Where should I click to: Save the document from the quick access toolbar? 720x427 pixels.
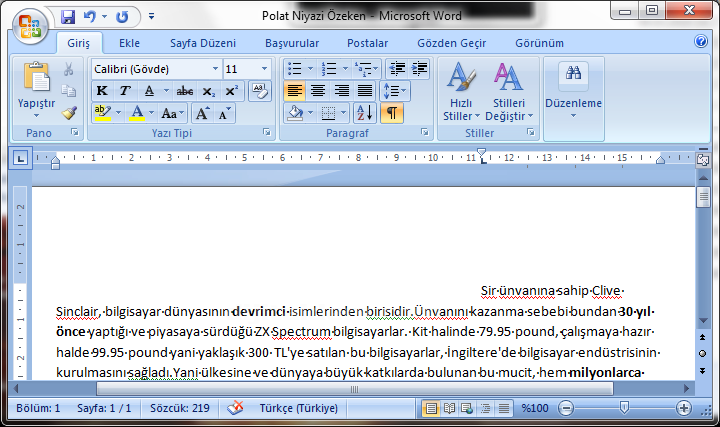pos(68,17)
